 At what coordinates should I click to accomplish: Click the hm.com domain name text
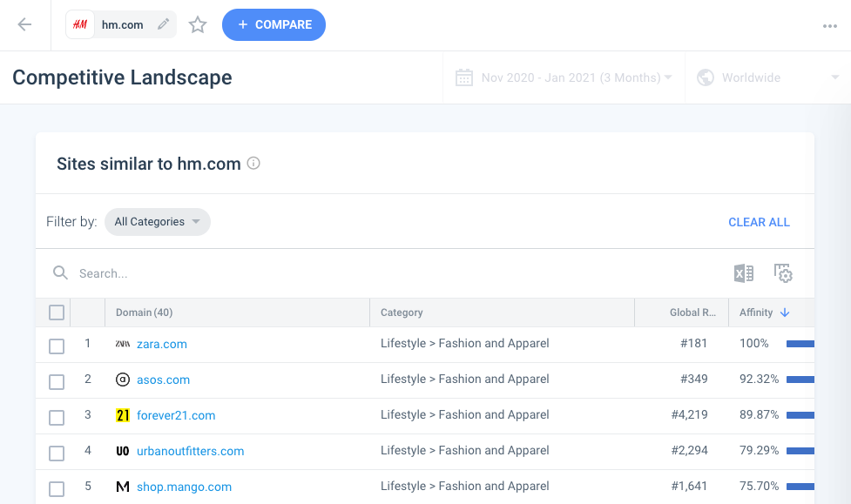[x=123, y=25]
